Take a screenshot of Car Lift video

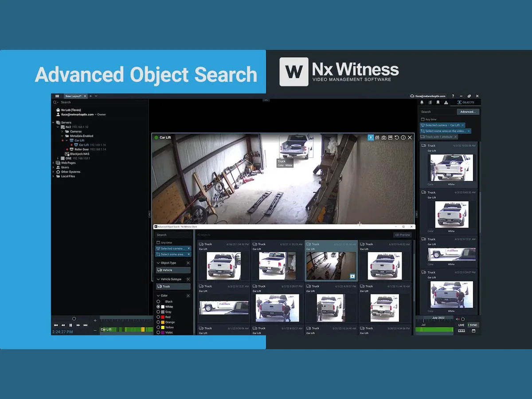(384, 137)
